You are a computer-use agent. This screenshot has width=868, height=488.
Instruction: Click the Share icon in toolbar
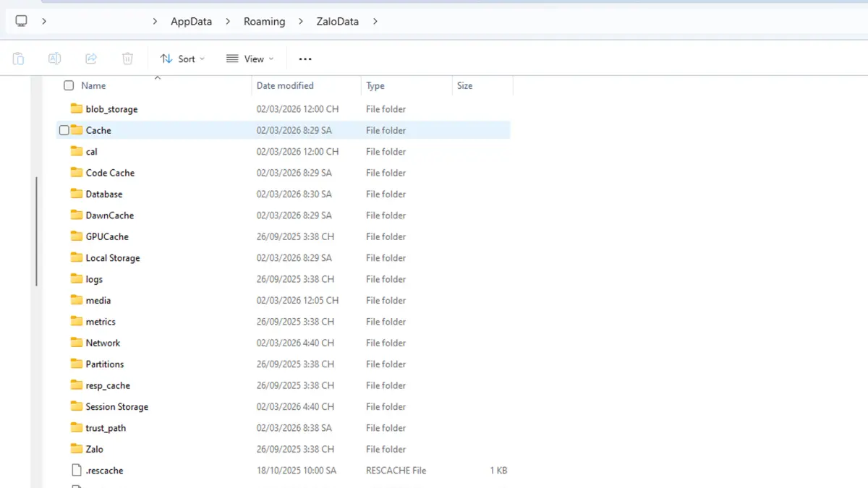pyautogui.click(x=91, y=59)
